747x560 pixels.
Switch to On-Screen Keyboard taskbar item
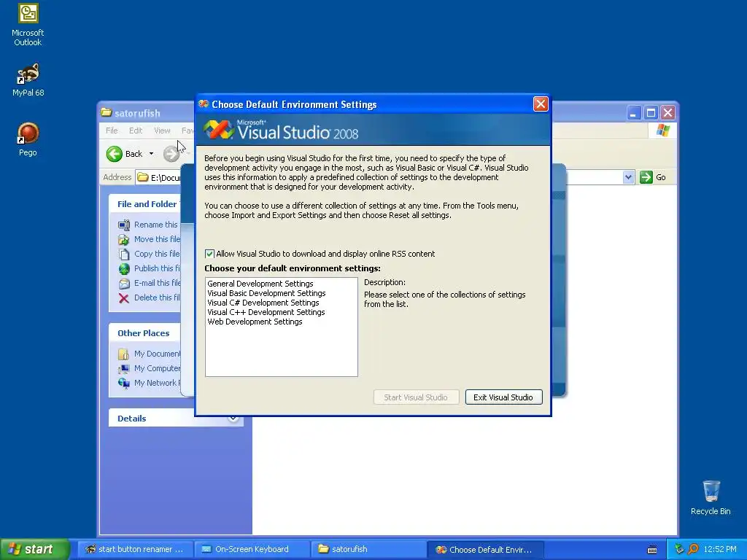tap(252, 549)
